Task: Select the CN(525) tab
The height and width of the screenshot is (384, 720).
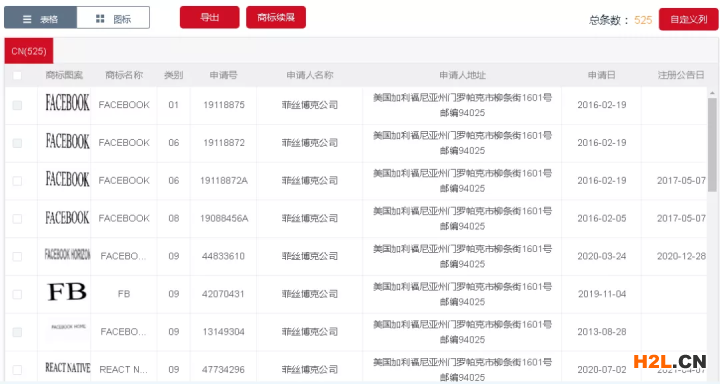Action: (29, 51)
